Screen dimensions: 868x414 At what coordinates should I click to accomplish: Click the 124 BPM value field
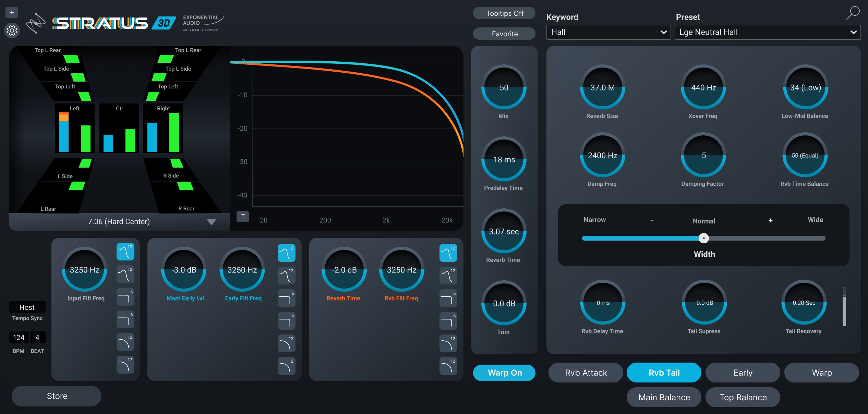[x=18, y=337]
